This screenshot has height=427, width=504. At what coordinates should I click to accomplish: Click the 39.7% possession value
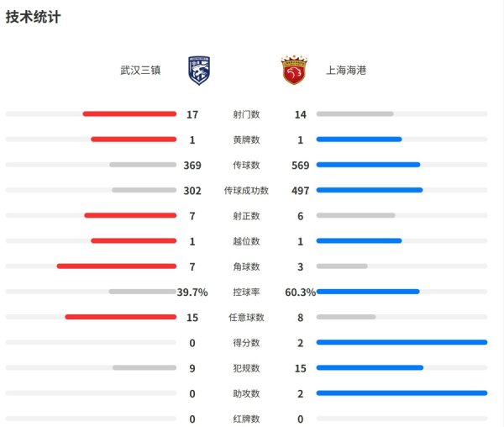192,293
